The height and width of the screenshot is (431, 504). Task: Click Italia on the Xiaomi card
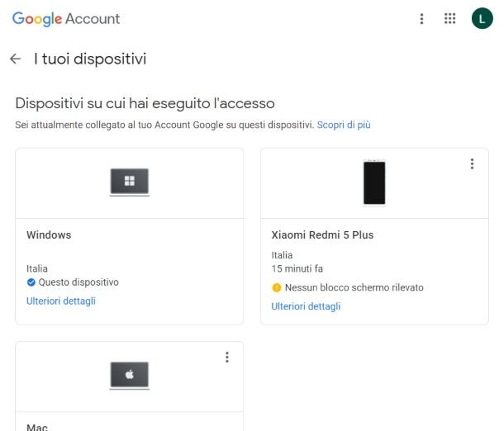[282, 255]
